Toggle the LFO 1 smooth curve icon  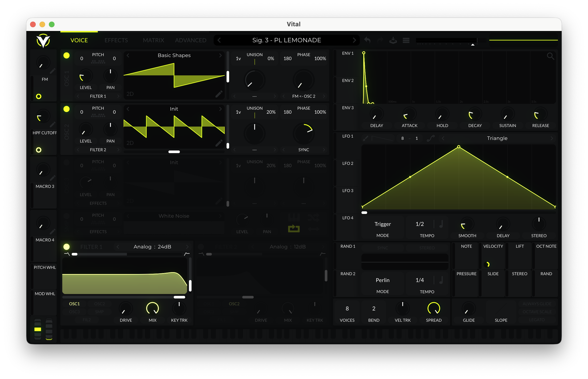tap(431, 138)
